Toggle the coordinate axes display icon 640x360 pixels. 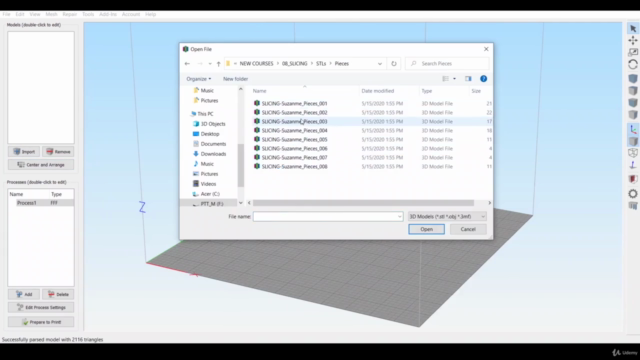coord(633,130)
